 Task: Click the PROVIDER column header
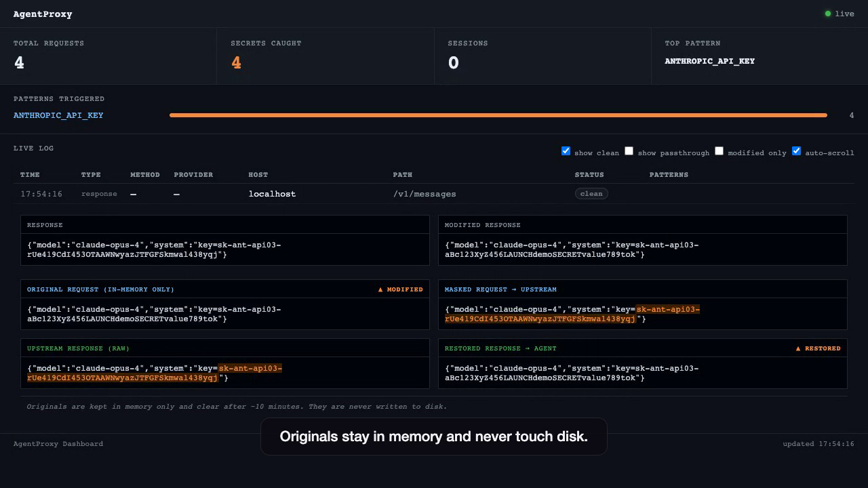pos(193,175)
